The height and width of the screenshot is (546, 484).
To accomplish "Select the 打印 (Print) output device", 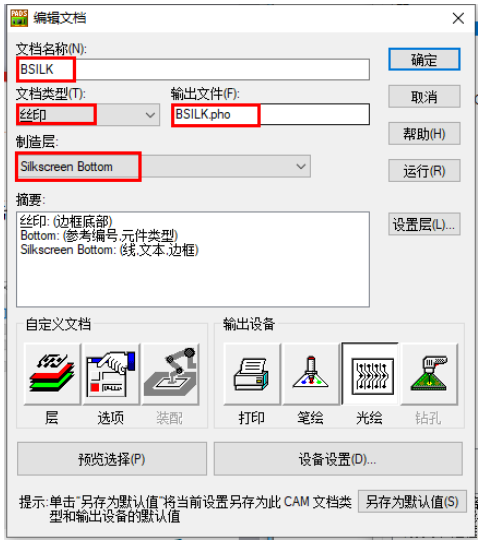I will [252, 374].
